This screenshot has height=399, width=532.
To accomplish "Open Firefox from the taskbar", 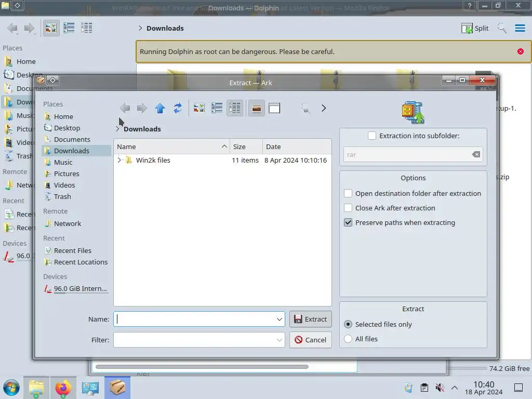I will (x=63, y=388).
